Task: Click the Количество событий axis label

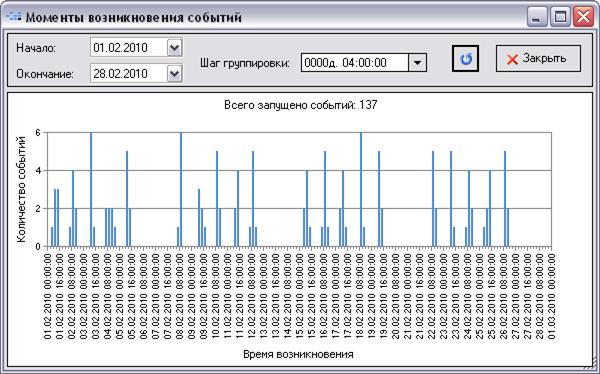Action: point(22,189)
